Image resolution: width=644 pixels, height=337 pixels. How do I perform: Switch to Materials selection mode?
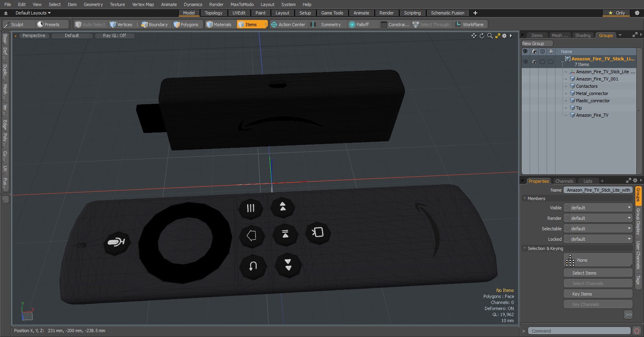point(219,25)
